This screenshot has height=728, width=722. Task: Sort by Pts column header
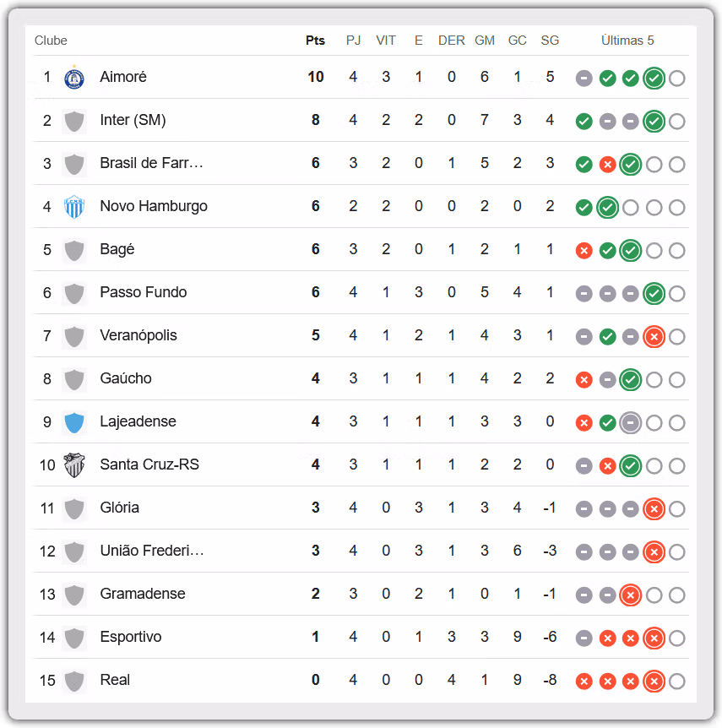click(315, 41)
